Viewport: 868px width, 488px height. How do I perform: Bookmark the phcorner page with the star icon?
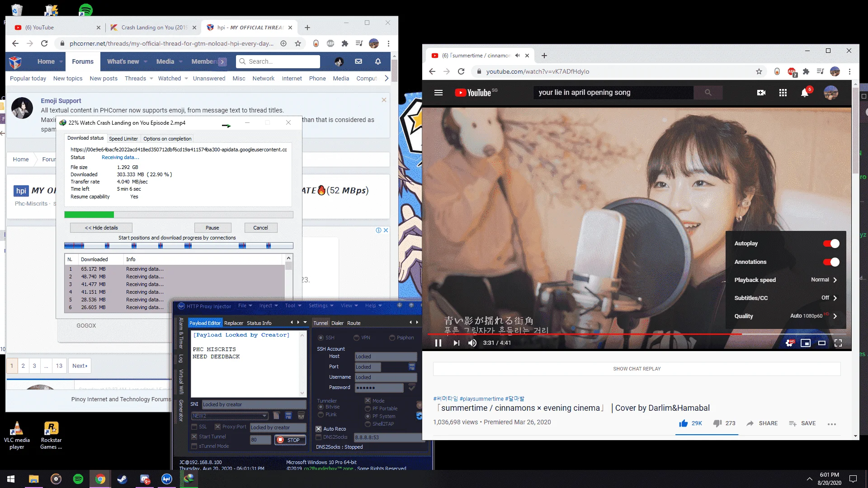(298, 43)
